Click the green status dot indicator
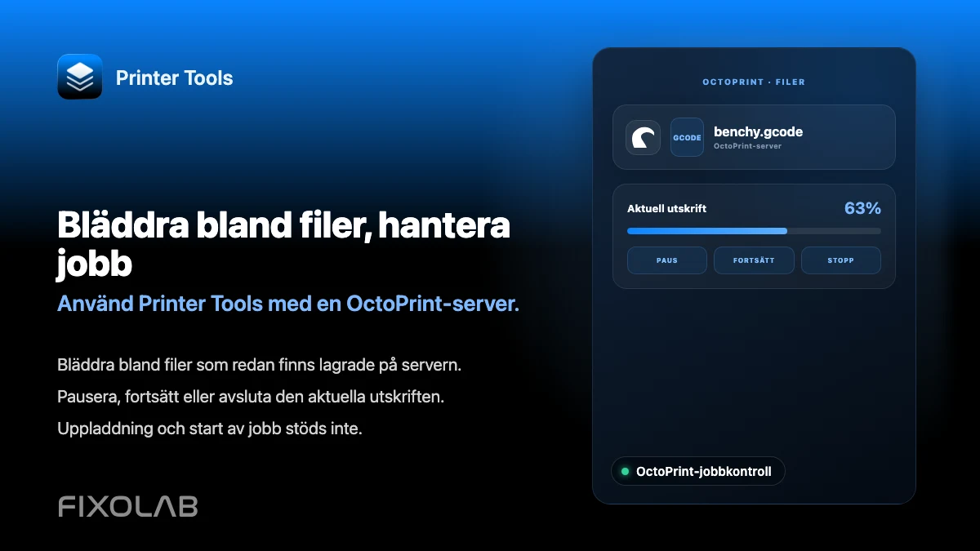Screen dimensions: 980x551 pos(626,471)
